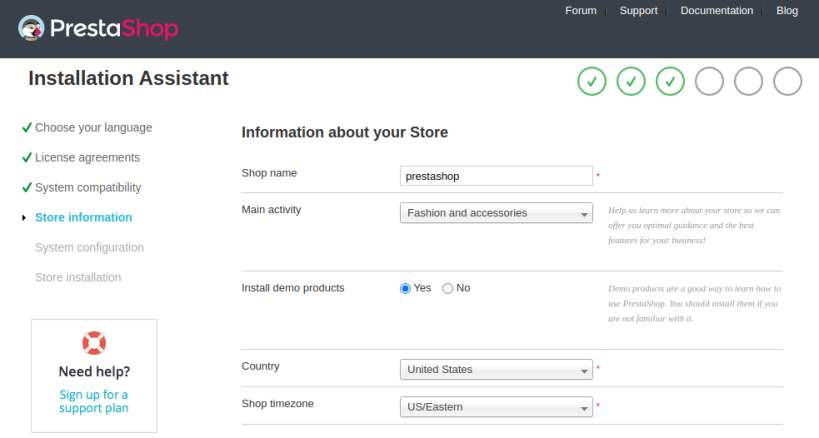Image resolution: width=819 pixels, height=438 pixels.
Task: Select Yes for install demo products
Action: [406, 288]
